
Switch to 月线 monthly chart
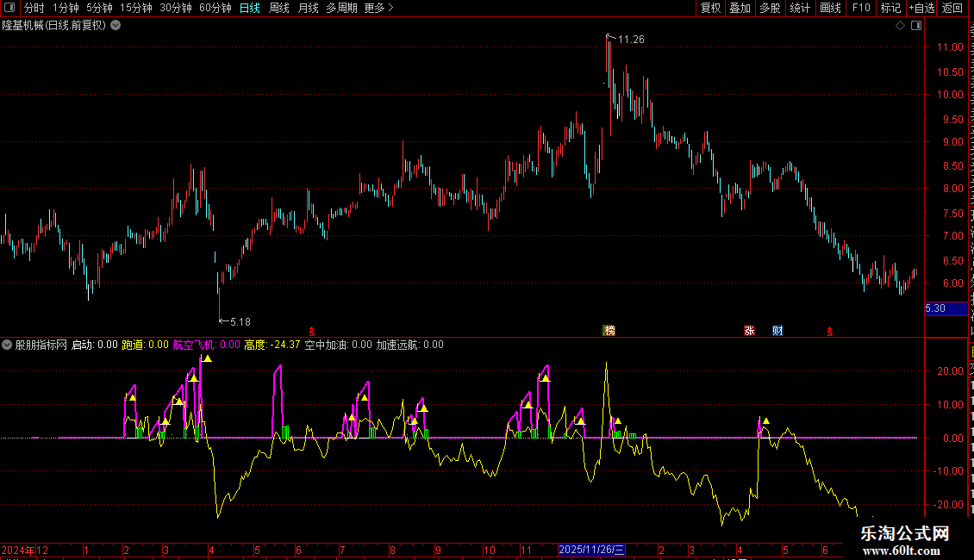[308, 8]
